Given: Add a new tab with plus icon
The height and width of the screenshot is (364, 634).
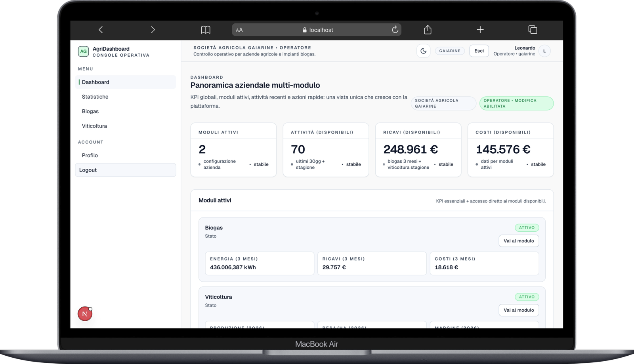Looking at the screenshot, I should pos(480,30).
